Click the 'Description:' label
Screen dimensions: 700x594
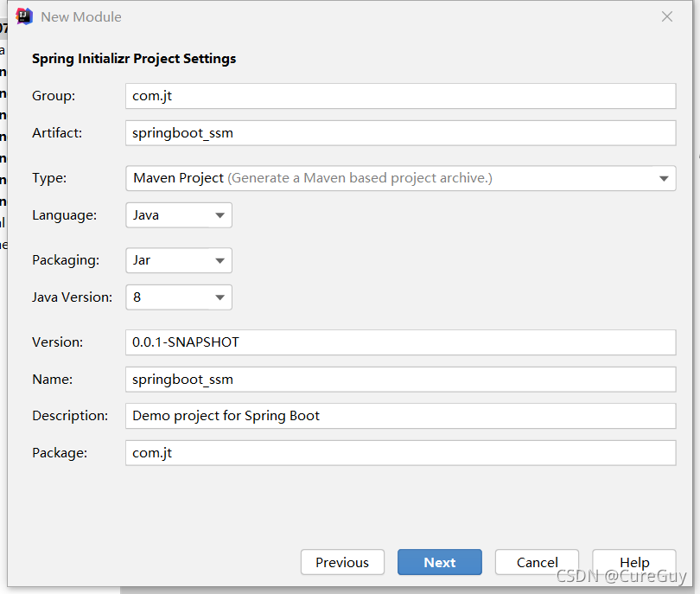(x=70, y=416)
